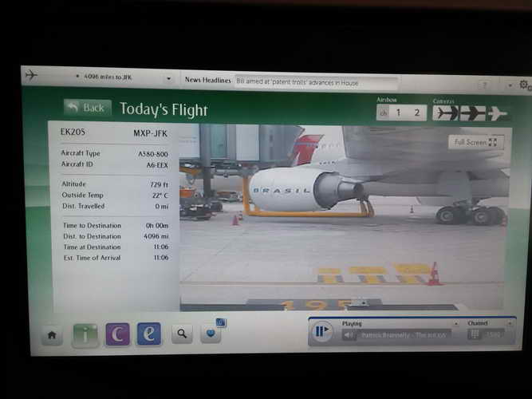Select the Airshow 'ch' label button
Screen dimensions: 532x399
coord(384,113)
